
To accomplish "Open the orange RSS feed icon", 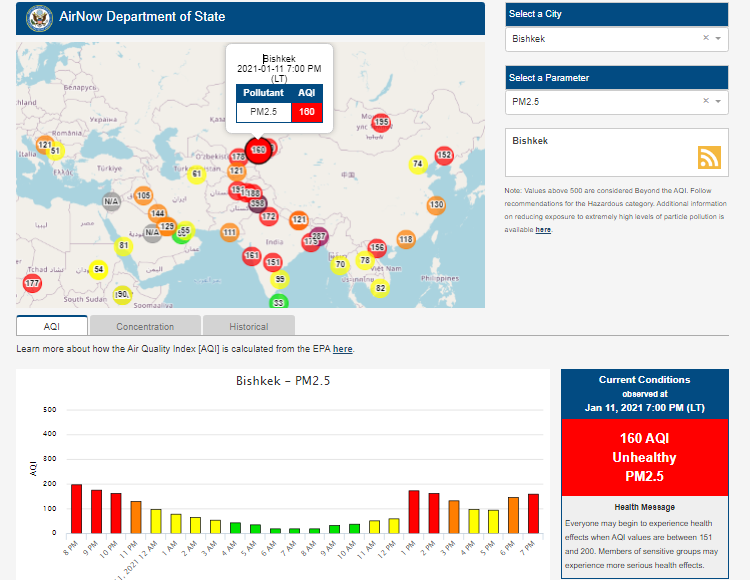I will (709, 157).
